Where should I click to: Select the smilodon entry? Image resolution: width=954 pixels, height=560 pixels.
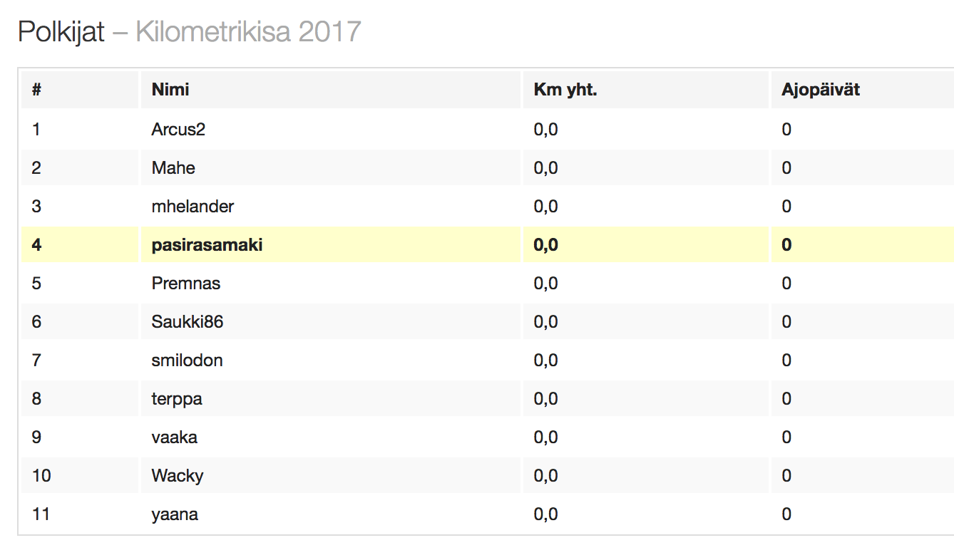[187, 361]
